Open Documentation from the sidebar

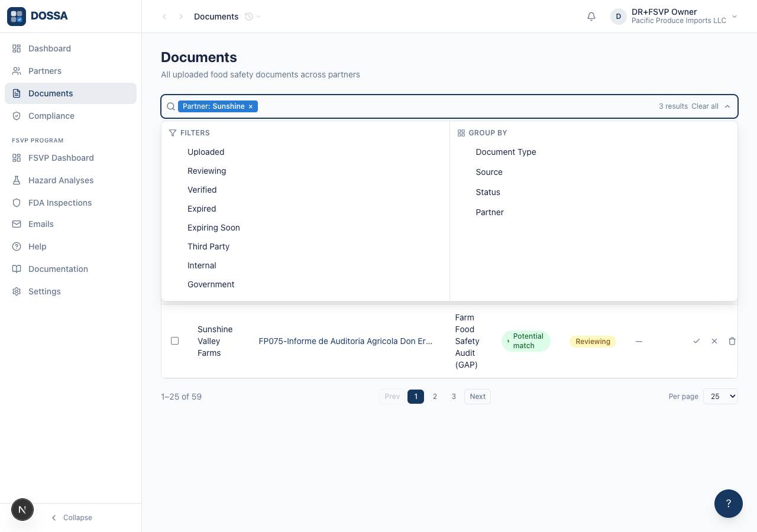click(70, 269)
